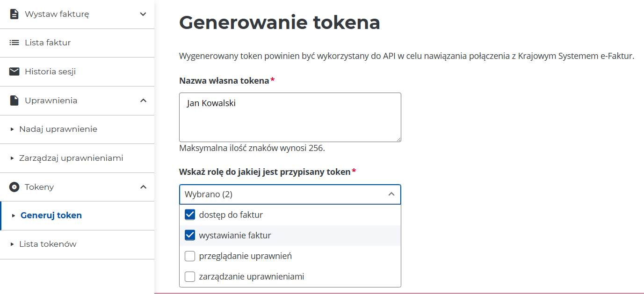Click the Wystaw fakturę document icon

pyautogui.click(x=14, y=14)
